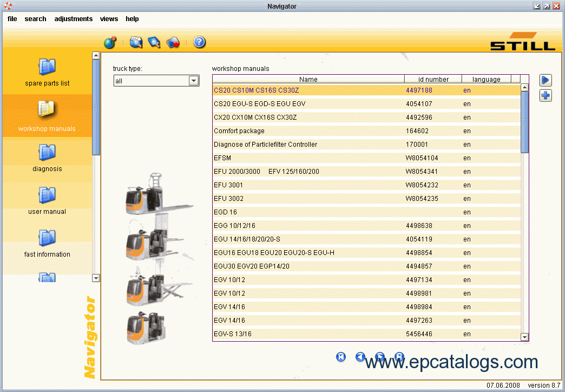The image size is (565, 392).
Task: Select row CS20 CS10M CS16S CS30Z
Action: [367, 90]
